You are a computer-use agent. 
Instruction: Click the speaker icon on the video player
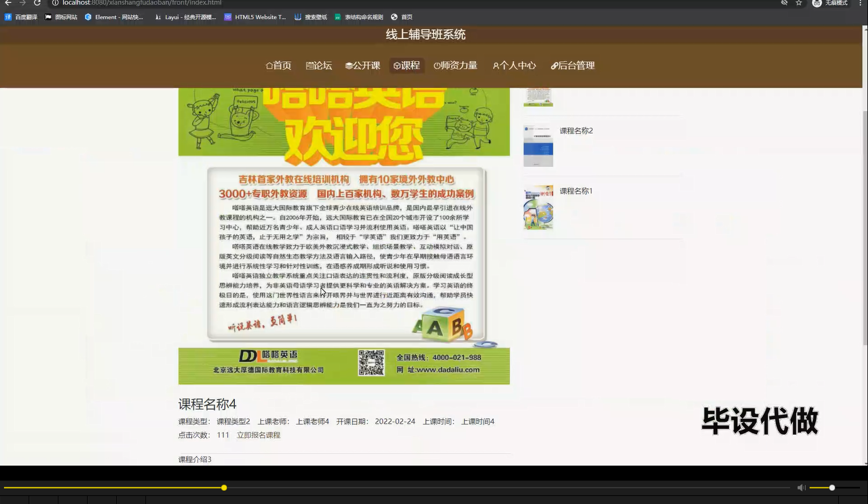click(x=800, y=487)
